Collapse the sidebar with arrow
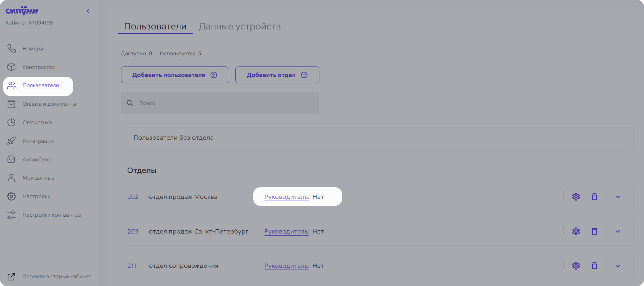 (88, 11)
